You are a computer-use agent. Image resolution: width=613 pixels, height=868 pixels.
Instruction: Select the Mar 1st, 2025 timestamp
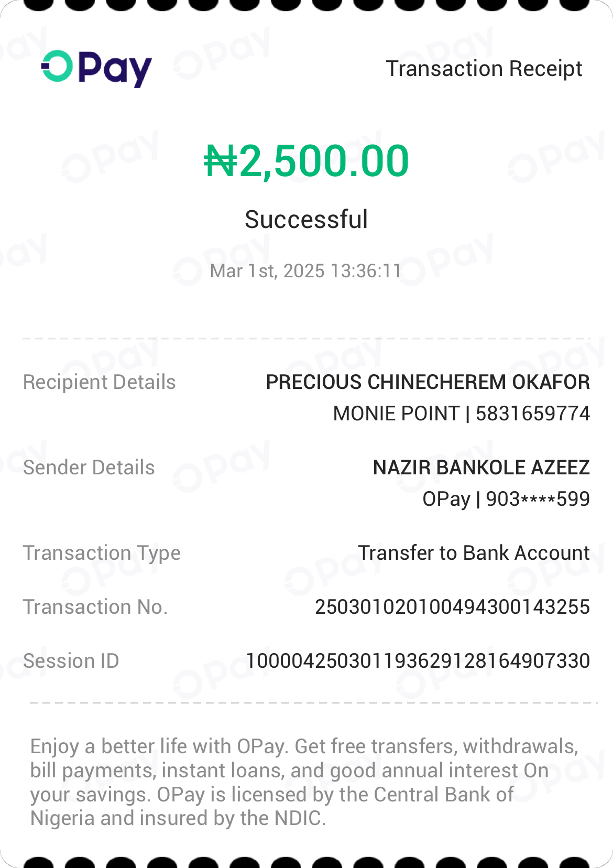click(306, 271)
